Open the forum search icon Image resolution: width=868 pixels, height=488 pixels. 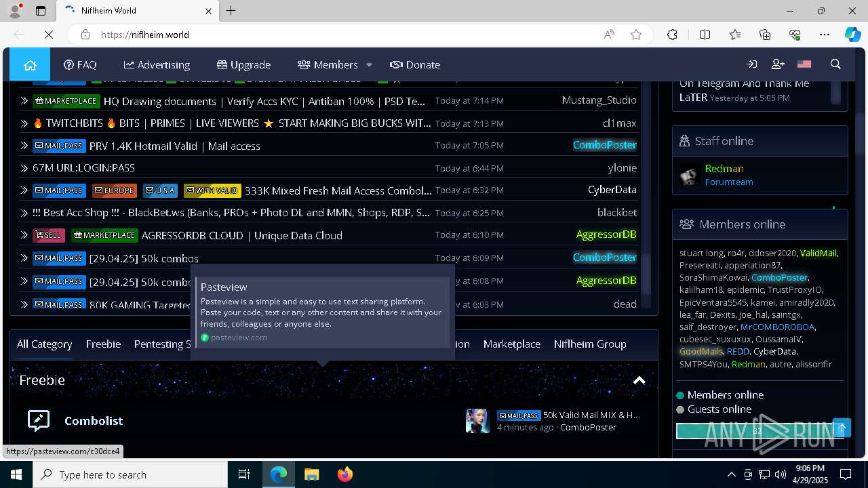point(835,64)
